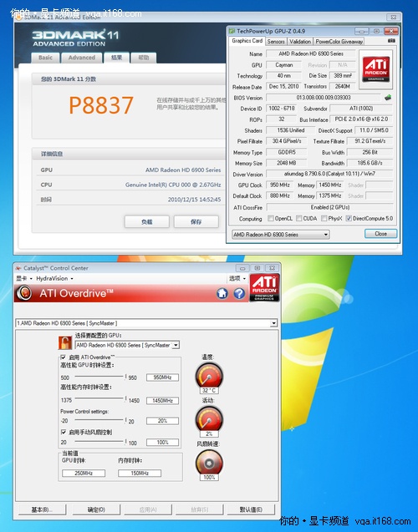
Task: Click the 基本 basic button in Catalyst
Action: (x=42, y=509)
